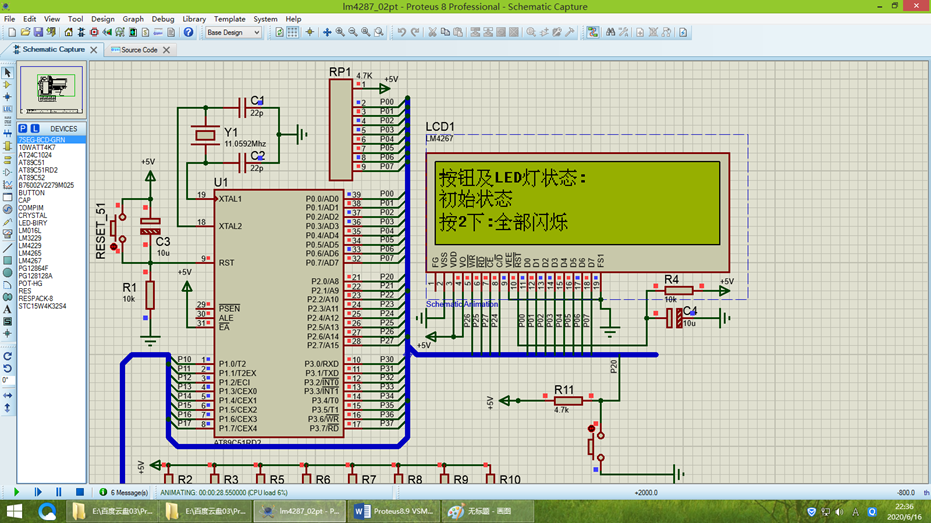The image size is (931, 524).
Task: Select the Component Mode tool
Action: 7,84
